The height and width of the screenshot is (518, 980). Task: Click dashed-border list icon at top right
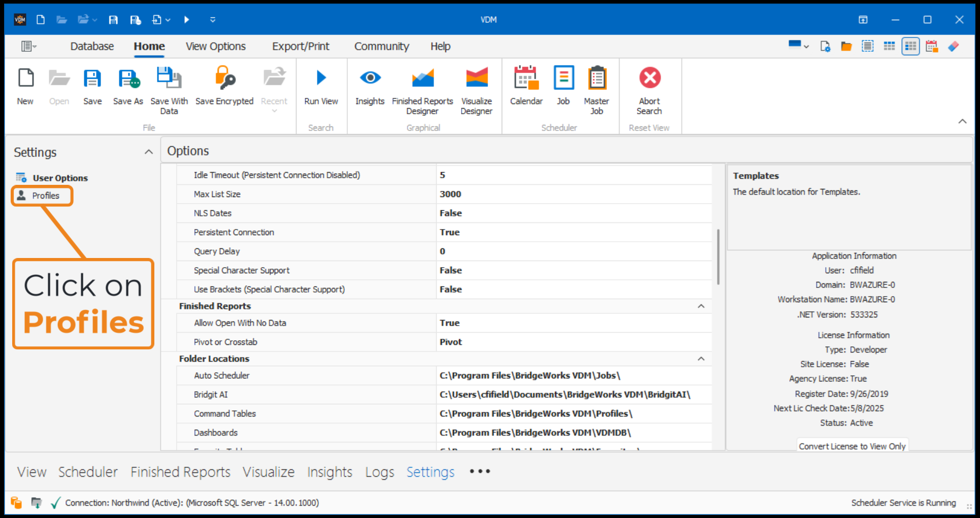tap(868, 47)
